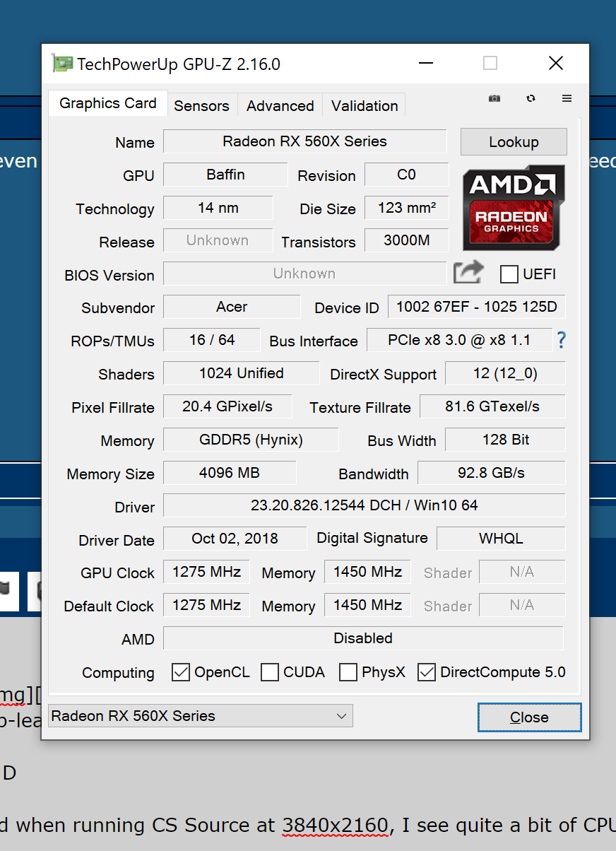The width and height of the screenshot is (616, 851).
Task: Maximize the GPU-Z window
Action: coord(490,63)
